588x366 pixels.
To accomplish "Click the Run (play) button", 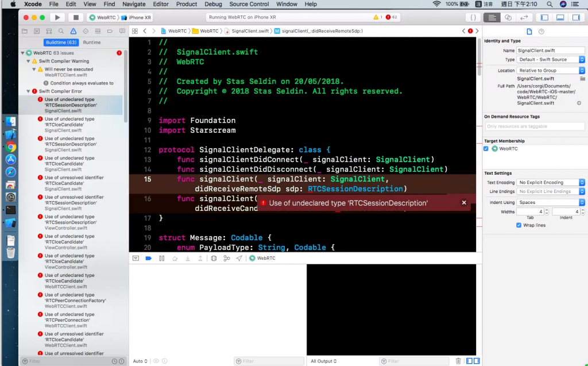I will 57,17.
